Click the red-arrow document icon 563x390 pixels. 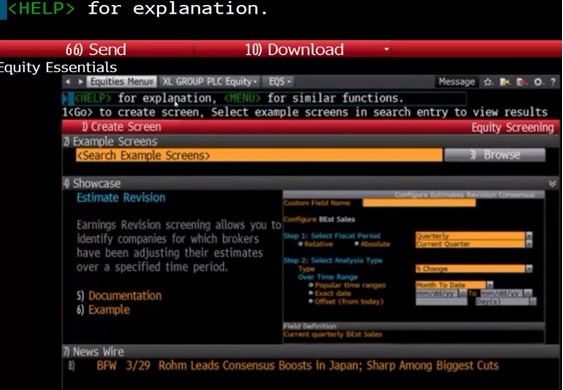(521, 82)
